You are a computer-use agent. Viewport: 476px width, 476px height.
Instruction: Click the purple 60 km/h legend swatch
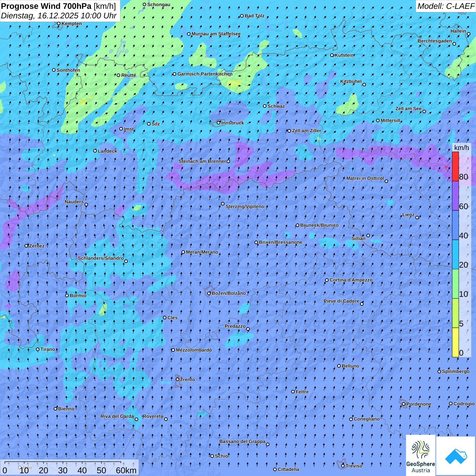pos(455,196)
